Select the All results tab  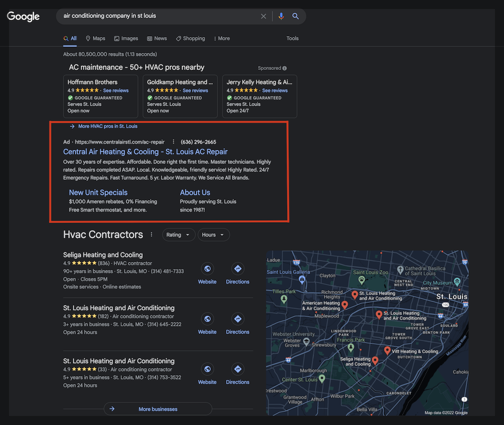(70, 38)
